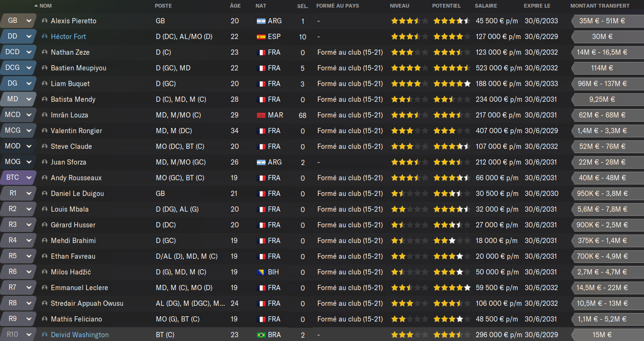
Task: Click the info icon beside Bastien Meupiyou
Action: (x=45, y=68)
